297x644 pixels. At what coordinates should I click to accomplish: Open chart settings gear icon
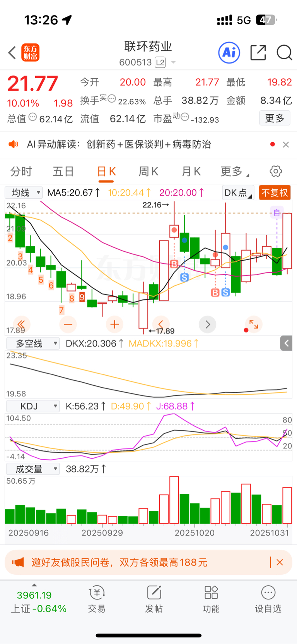coord(276,171)
